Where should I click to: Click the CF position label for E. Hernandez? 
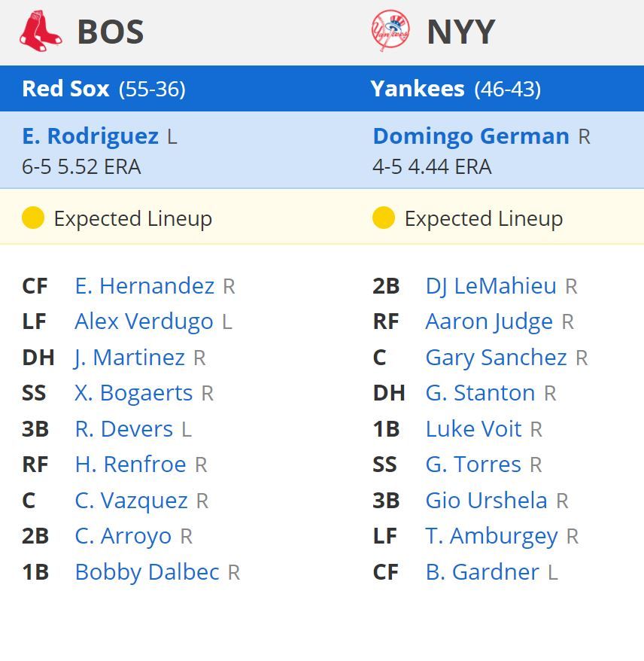(x=35, y=285)
